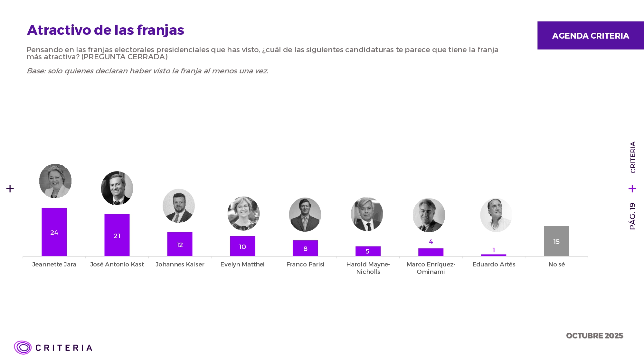Click the Criteria spiral logo icon

23,348
